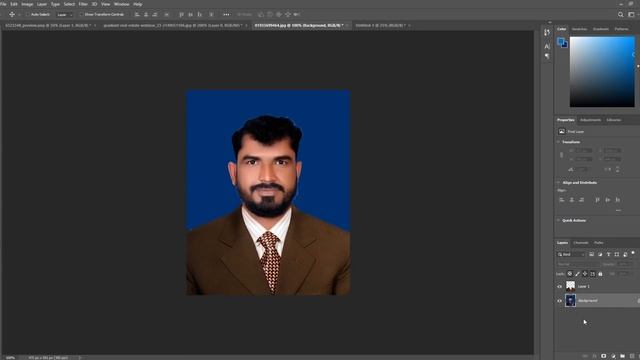Enable Show Transform Controls checkbox
640x360 pixels.
pos(81,14)
